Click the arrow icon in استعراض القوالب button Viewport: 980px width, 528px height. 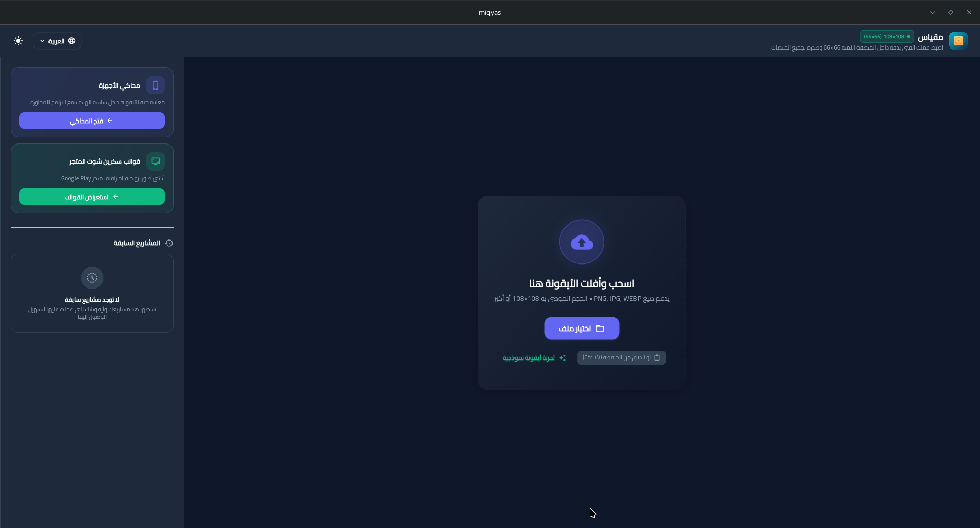pyautogui.click(x=116, y=197)
